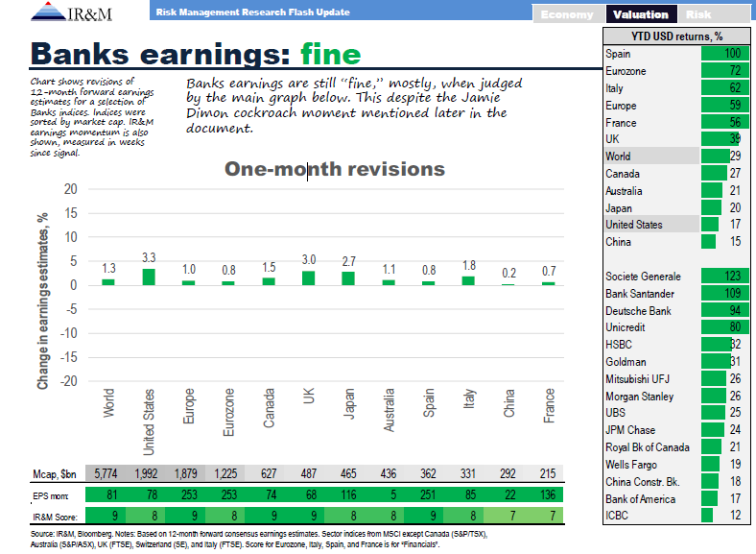The height and width of the screenshot is (554, 756).
Task: Click the Japan 2.7 chart bar
Action: (348, 278)
